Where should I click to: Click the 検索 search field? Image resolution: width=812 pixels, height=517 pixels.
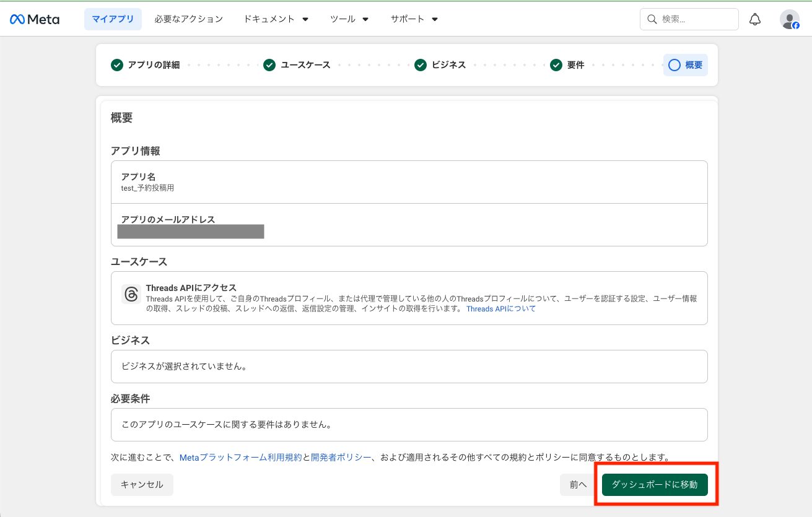point(689,19)
